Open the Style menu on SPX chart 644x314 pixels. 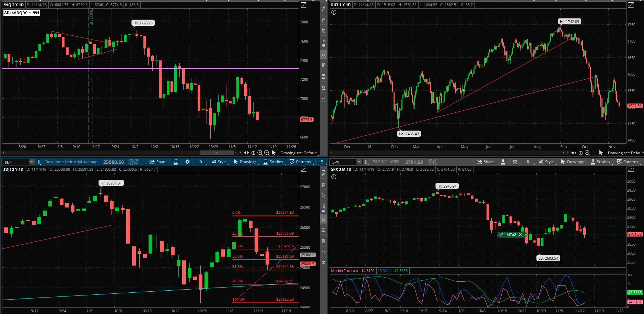coord(547,162)
